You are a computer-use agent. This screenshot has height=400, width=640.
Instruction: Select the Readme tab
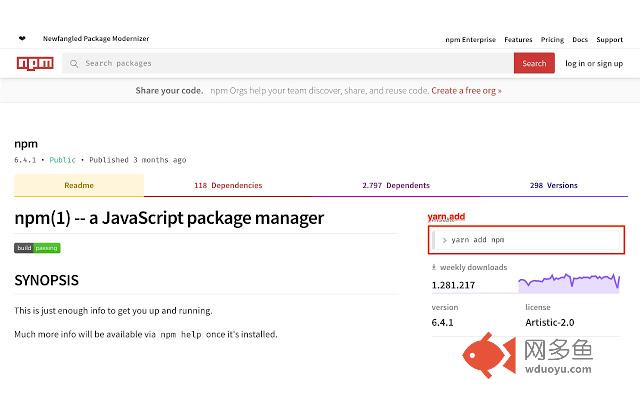click(79, 185)
